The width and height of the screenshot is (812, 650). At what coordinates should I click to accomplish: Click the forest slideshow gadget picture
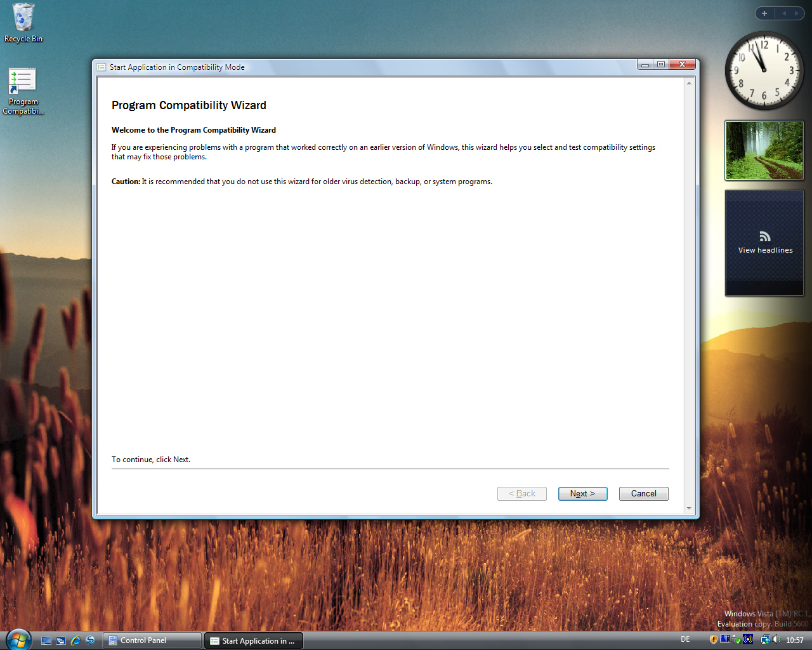coord(764,150)
